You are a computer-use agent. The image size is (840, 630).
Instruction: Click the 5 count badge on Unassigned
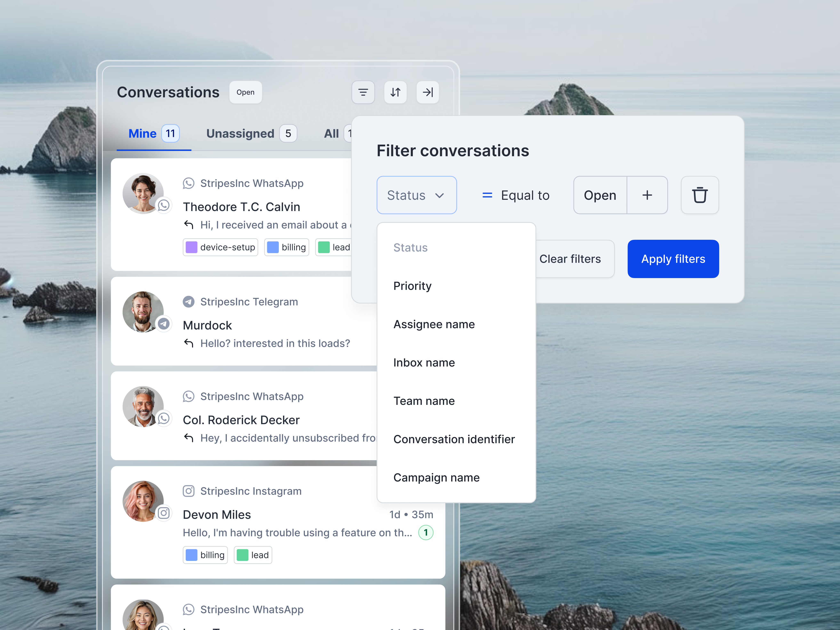288,134
